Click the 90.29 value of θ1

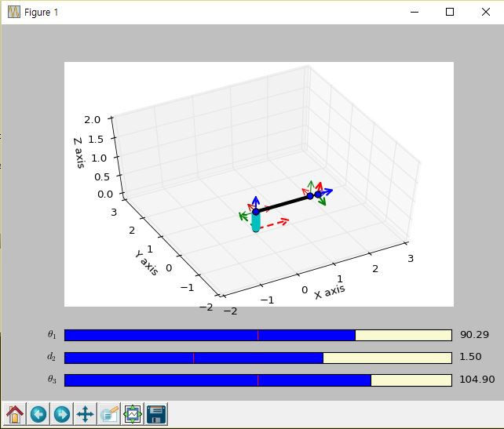474,335
